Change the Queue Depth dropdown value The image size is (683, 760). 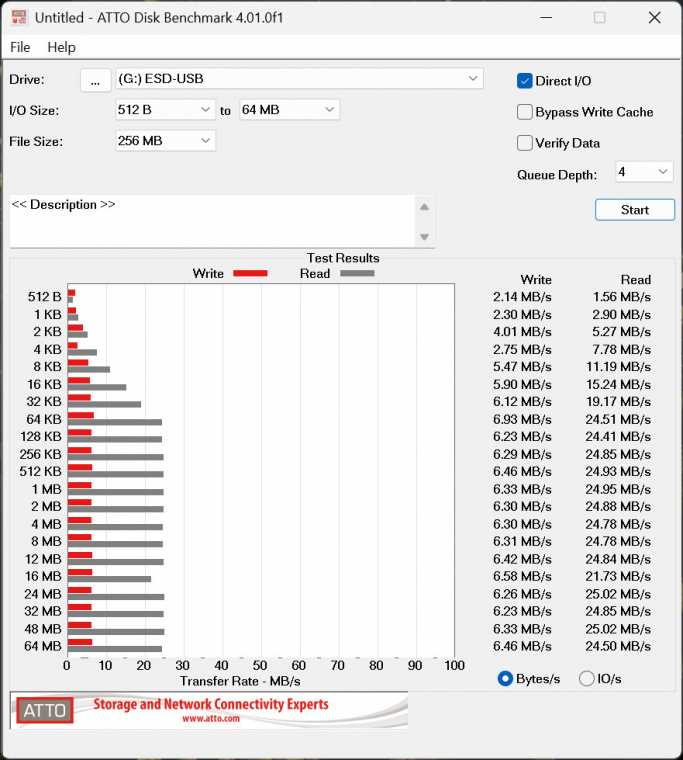click(x=664, y=172)
